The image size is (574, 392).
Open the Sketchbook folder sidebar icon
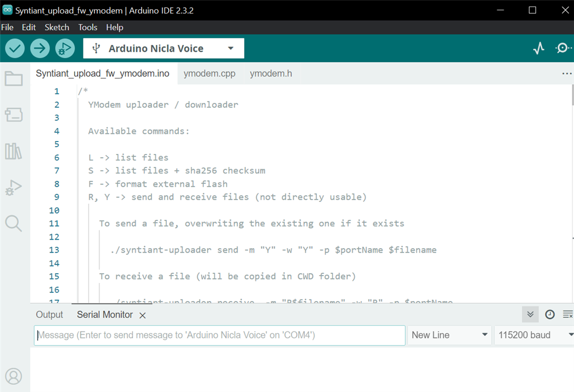tap(14, 78)
